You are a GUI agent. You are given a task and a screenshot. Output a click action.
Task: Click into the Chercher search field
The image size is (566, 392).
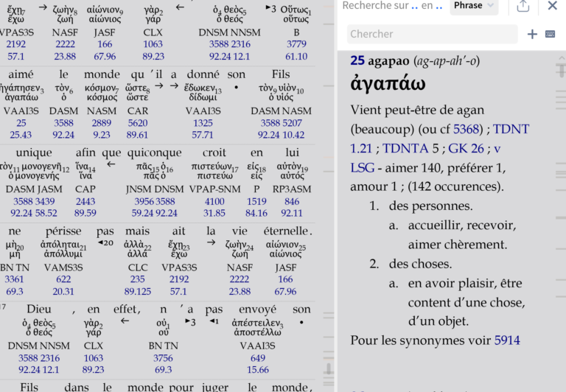coord(432,34)
